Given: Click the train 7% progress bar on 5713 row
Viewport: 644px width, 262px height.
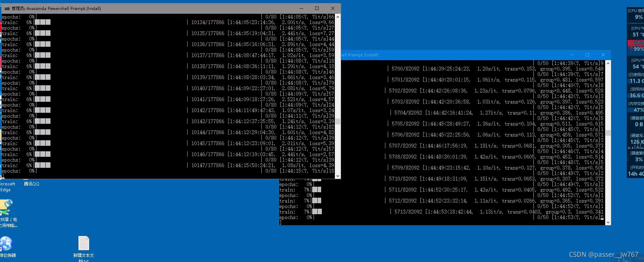Looking at the screenshot, I should [317, 212].
